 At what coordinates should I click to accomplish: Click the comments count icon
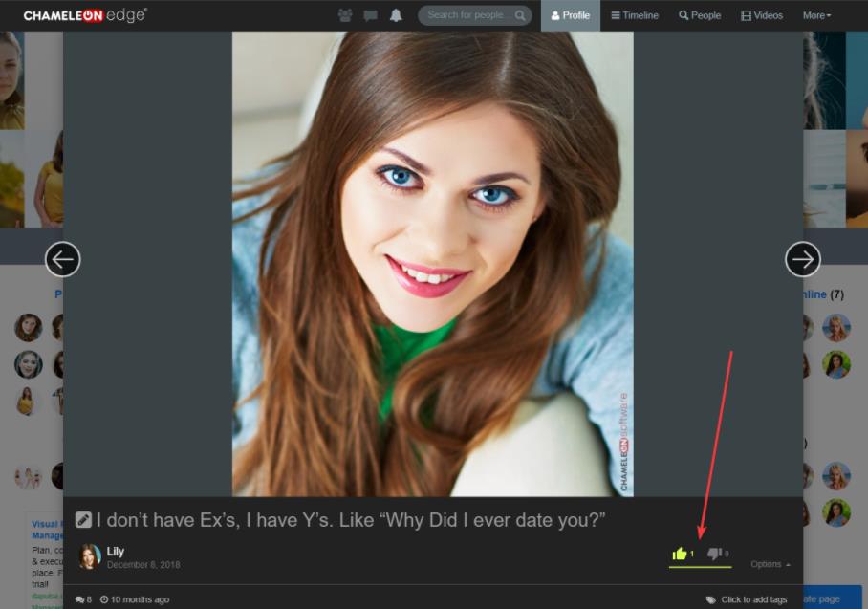click(79, 600)
